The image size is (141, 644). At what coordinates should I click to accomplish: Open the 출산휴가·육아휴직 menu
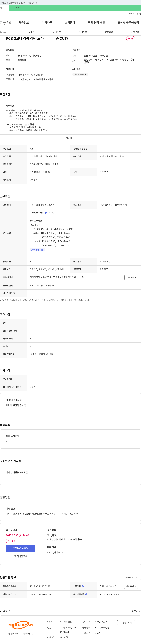tap(128, 23)
